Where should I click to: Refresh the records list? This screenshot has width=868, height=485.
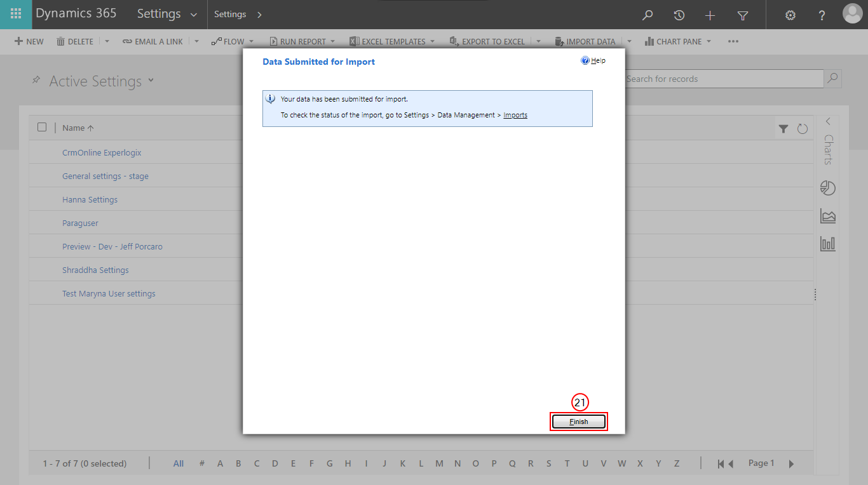802,129
